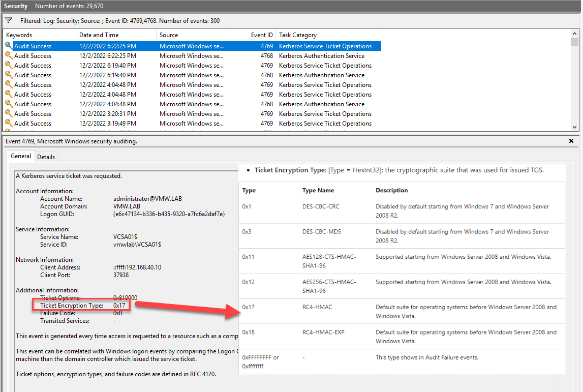Switch to the Details tab
The width and height of the screenshot is (583, 392).
46,157
